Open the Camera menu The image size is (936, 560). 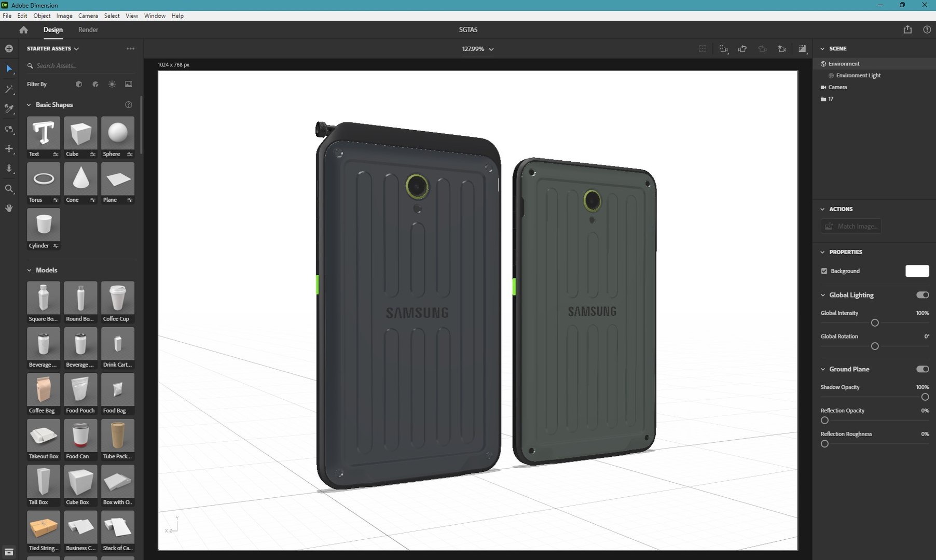coord(88,16)
